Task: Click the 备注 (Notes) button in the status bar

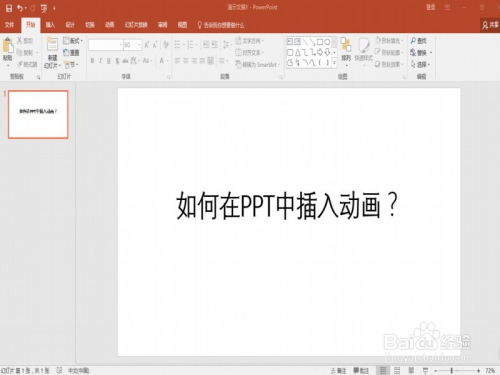Action: (x=338, y=370)
